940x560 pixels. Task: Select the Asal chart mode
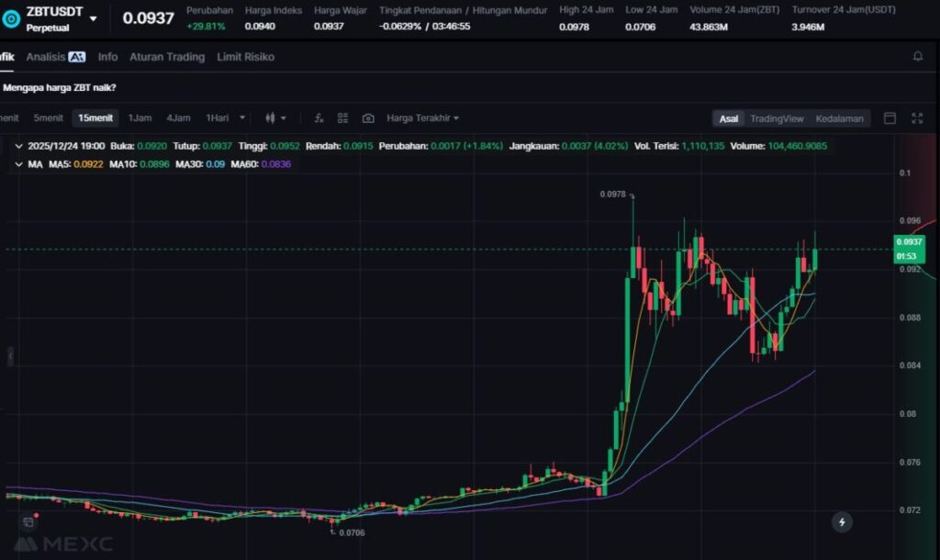[728, 118]
